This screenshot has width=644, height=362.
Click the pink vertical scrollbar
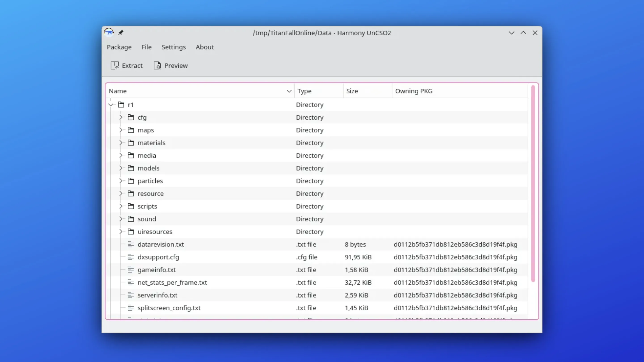(x=533, y=184)
